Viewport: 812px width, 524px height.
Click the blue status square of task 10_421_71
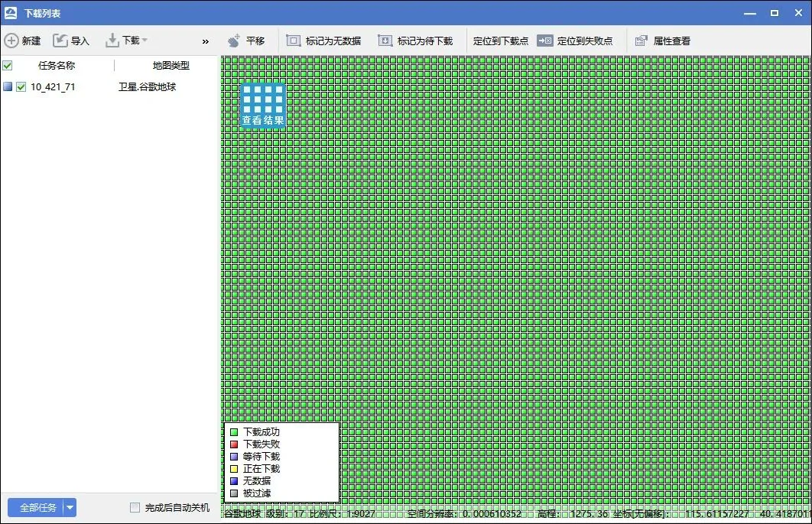pyautogui.click(x=7, y=86)
